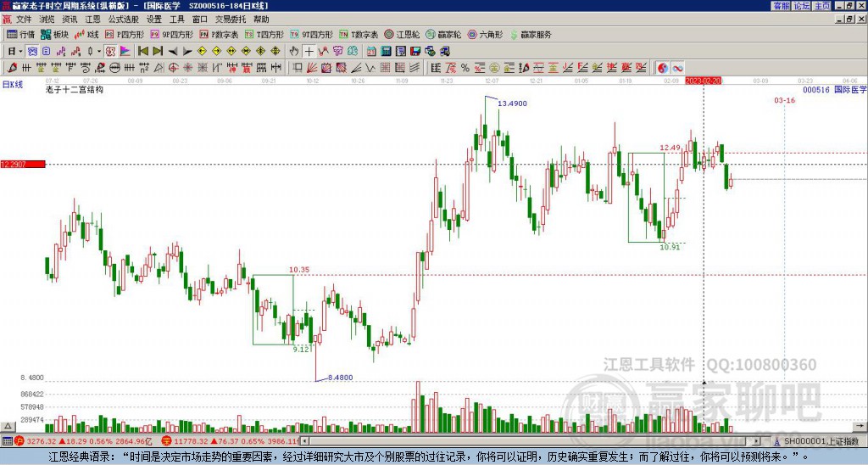Screen dimensions: 868x465
Task: Click the 日K线 label at chart corner
Action: coord(12,85)
